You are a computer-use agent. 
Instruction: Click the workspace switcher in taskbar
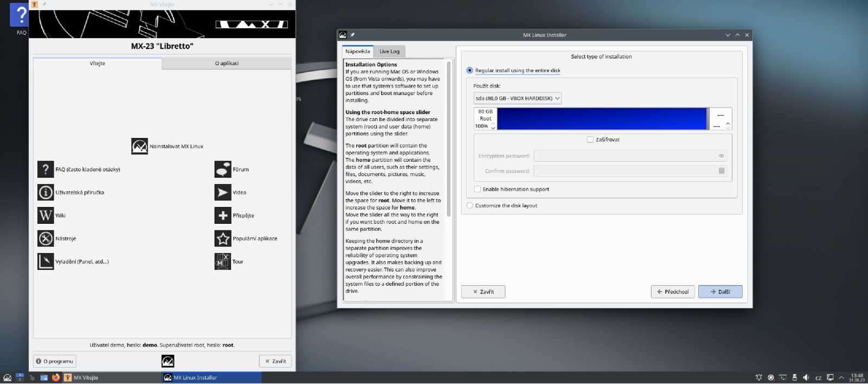tap(20, 377)
